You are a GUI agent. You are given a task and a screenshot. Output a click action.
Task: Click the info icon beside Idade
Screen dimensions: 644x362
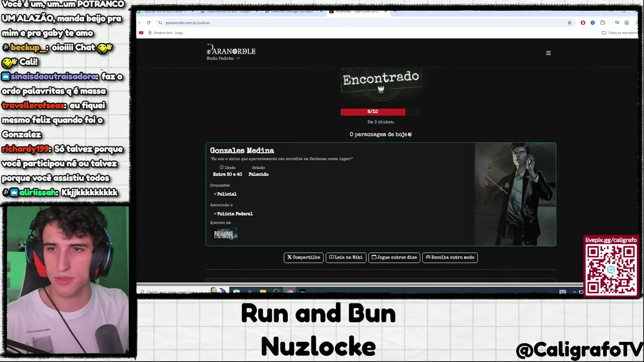(x=221, y=167)
